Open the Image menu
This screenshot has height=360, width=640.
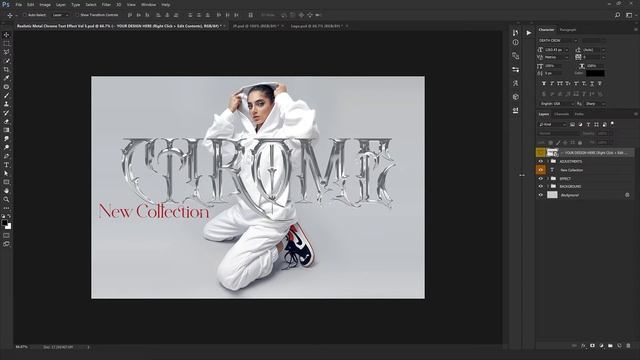click(45, 4)
